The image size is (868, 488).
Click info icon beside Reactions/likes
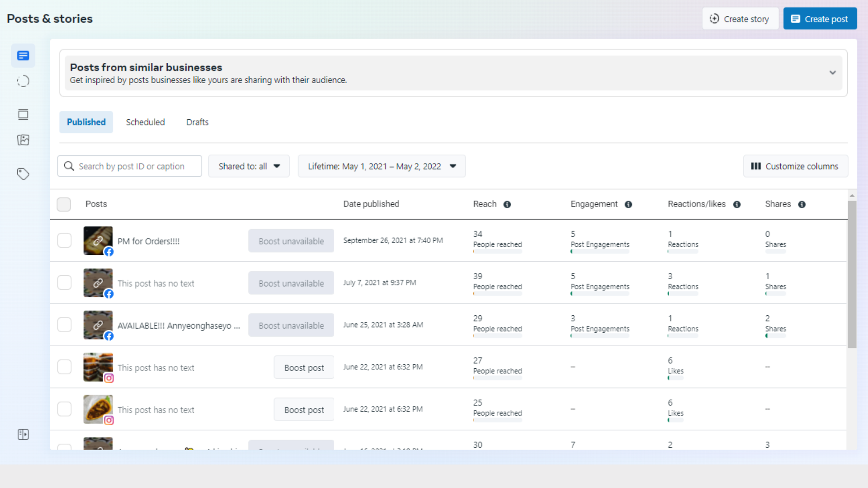[x=737, y=204]
